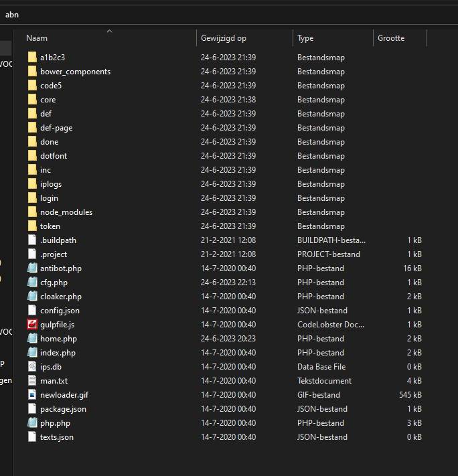Click the abn folder title
Screen dimensions: 458x476
click(12, 15)
